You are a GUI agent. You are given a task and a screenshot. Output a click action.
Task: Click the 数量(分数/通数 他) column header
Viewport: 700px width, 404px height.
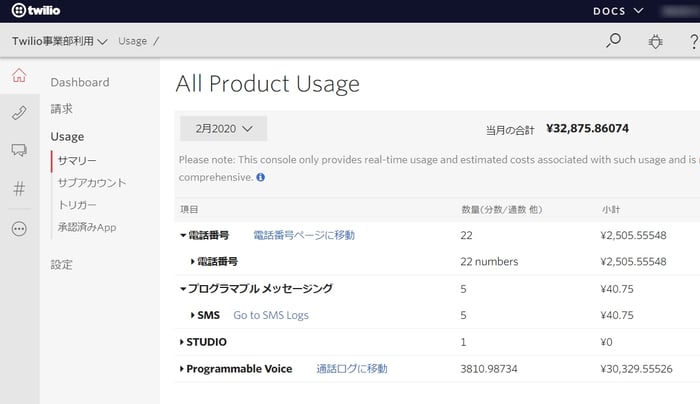(x=502, y=209)
